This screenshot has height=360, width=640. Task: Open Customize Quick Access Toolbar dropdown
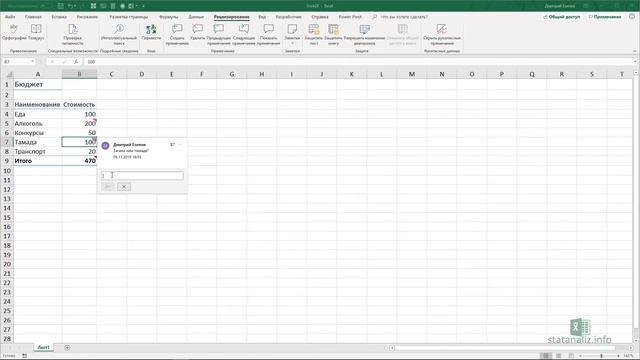[143, 6]
